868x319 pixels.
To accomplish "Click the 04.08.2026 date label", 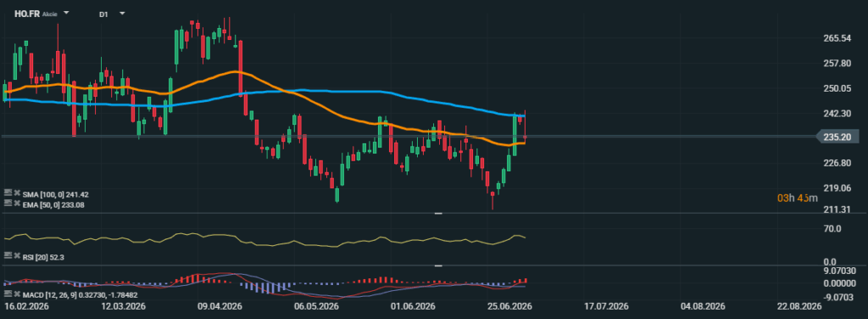I will pyautogui.click(x=704, y=307).
